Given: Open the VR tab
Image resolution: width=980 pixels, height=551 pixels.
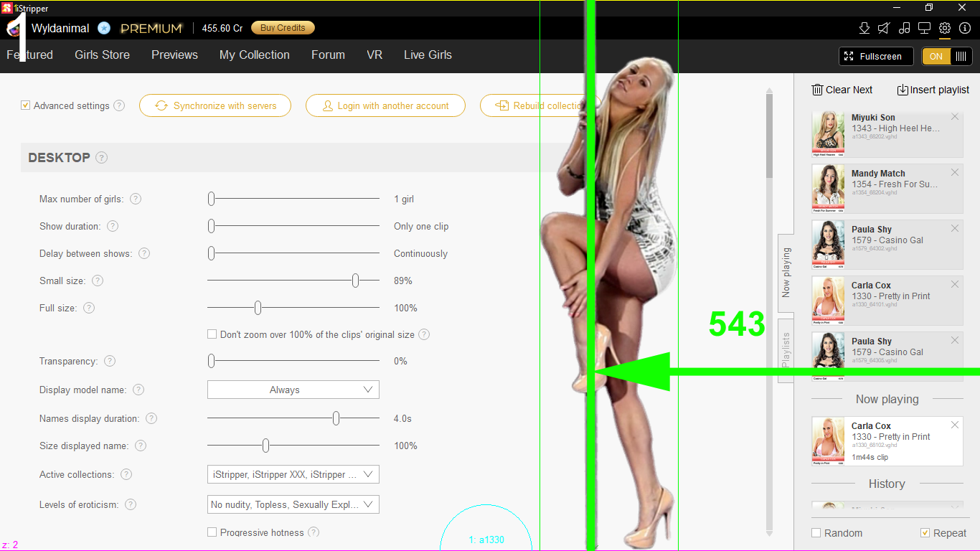Looking at the screenshot, I should tap(374, 55).
